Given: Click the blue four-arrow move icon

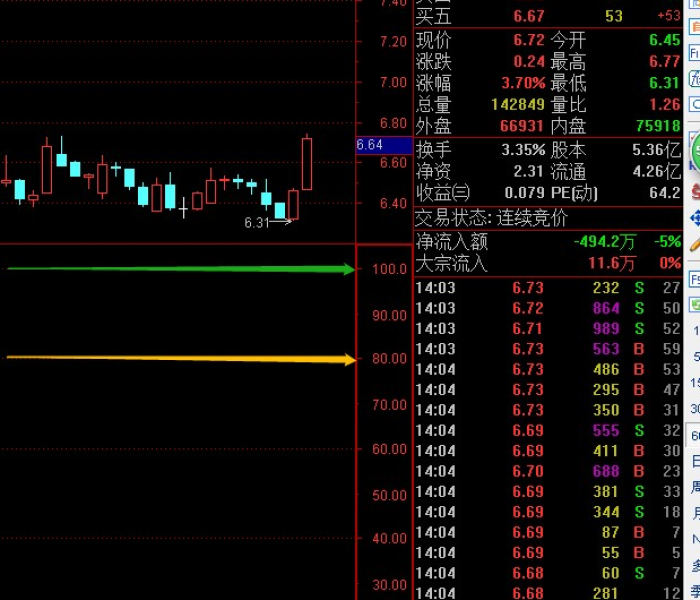Looking at the screenshot, I should (695, 217).
